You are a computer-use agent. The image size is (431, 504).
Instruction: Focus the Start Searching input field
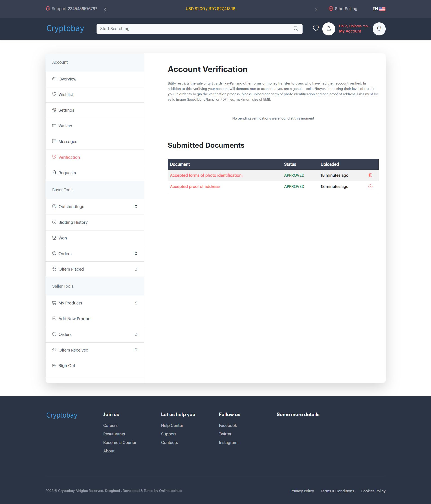tap(195, 29)
